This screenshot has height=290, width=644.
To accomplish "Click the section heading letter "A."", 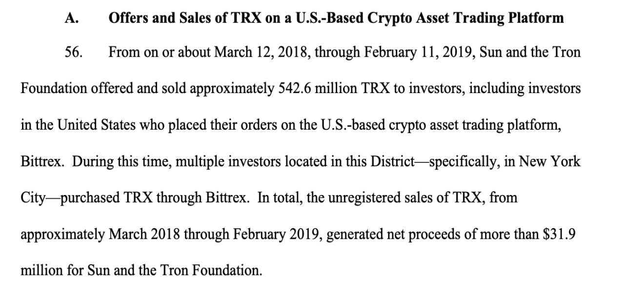I will click(72, 19).
